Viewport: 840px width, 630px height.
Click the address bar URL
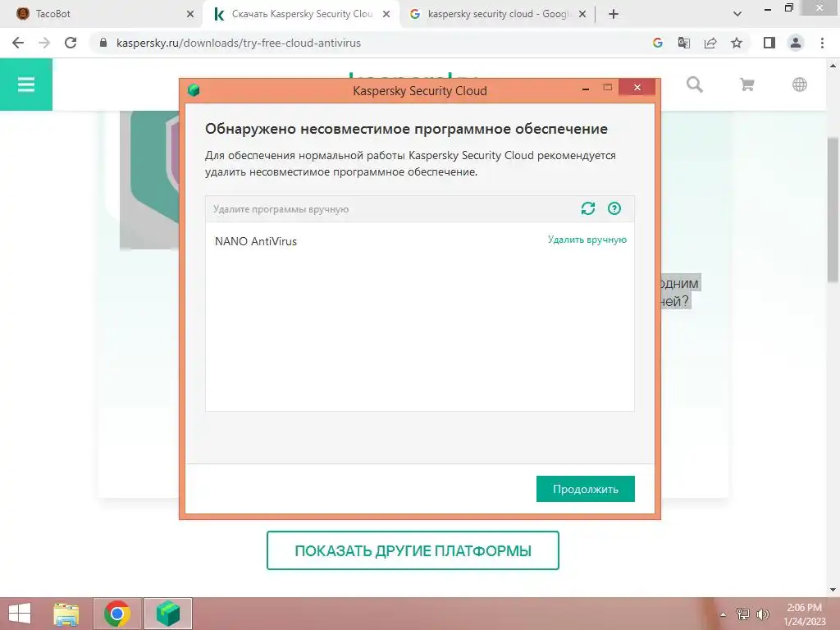pyautogui.click(x=239, y=43)
